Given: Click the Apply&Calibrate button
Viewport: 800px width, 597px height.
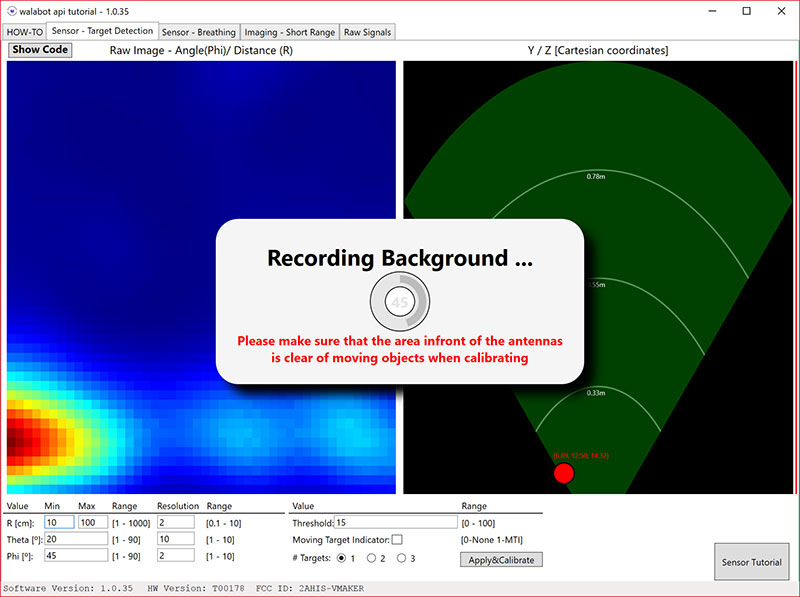Looking at the screenshot, I should (x=501, y=560).
